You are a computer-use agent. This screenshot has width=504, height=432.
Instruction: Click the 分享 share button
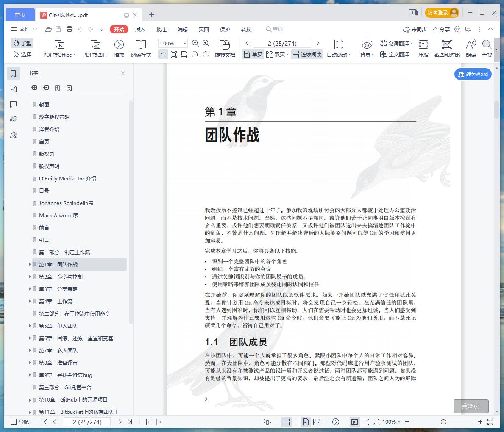tap(440, 29)
